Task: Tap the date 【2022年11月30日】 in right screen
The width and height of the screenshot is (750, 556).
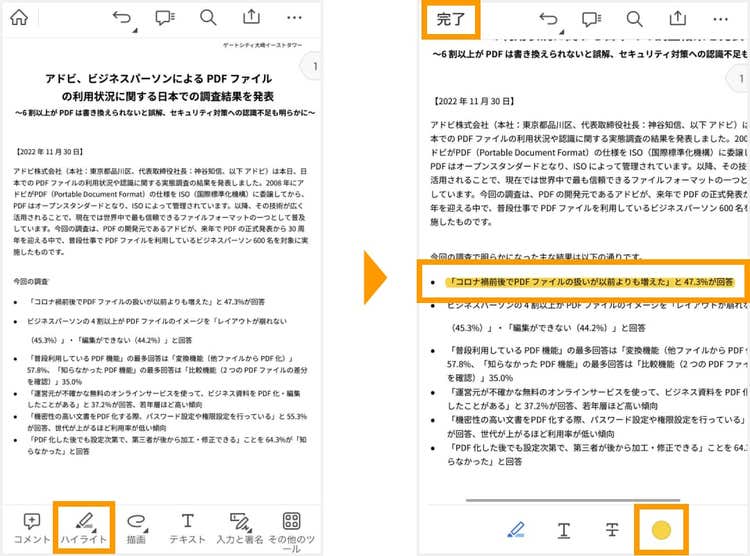Action: pyautogui.click(x=474, y=101)
